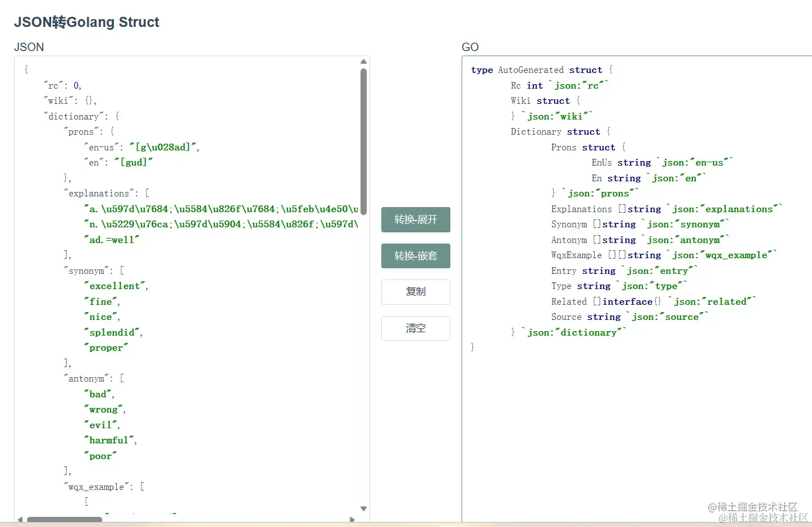This screenshot has height=527, width=812.
Task: Click the "dictionary": { line
Action: point(81,117)
